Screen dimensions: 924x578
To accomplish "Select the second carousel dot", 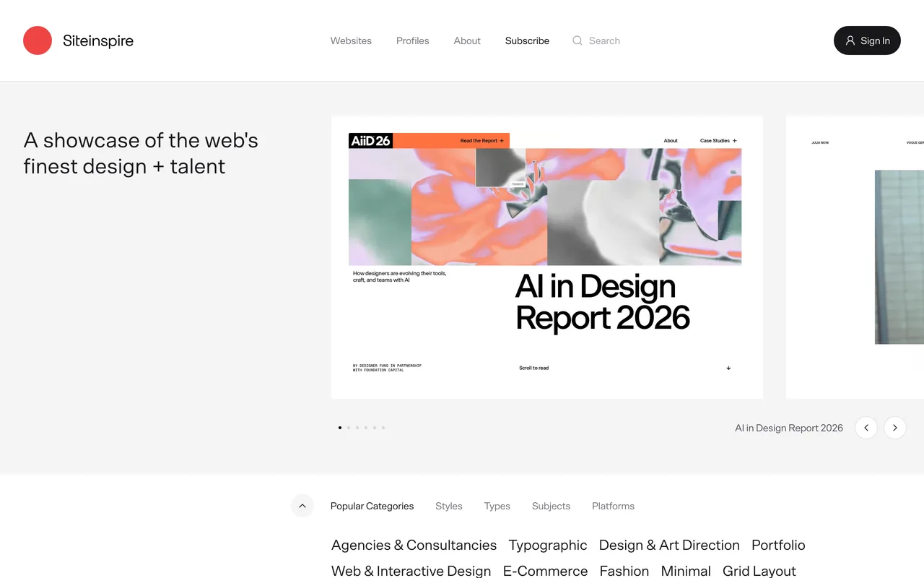I will 349,428.
